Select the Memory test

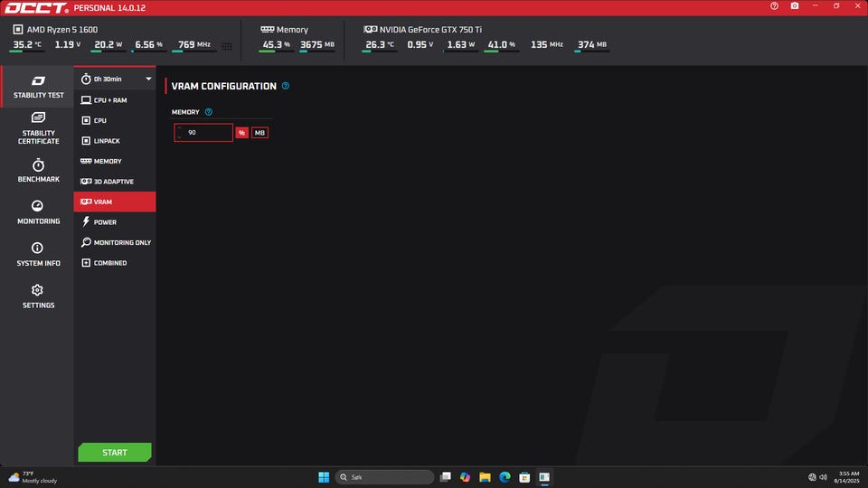tap(115, 161)
